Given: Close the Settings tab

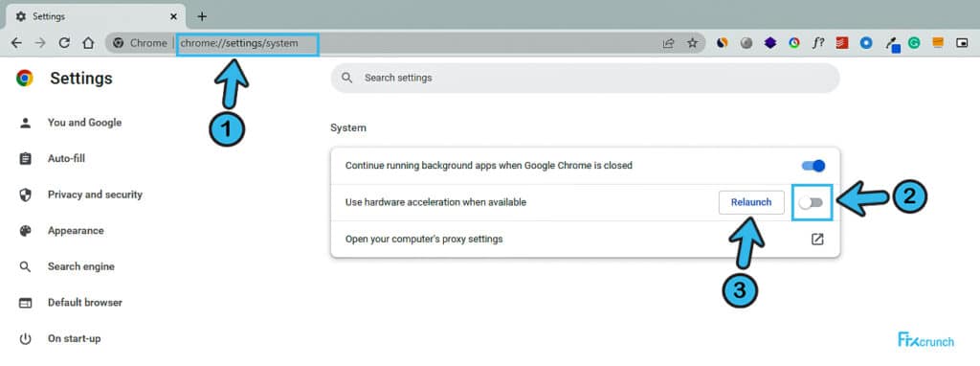Looking at the screenshot, I should [x=173, y=16].
